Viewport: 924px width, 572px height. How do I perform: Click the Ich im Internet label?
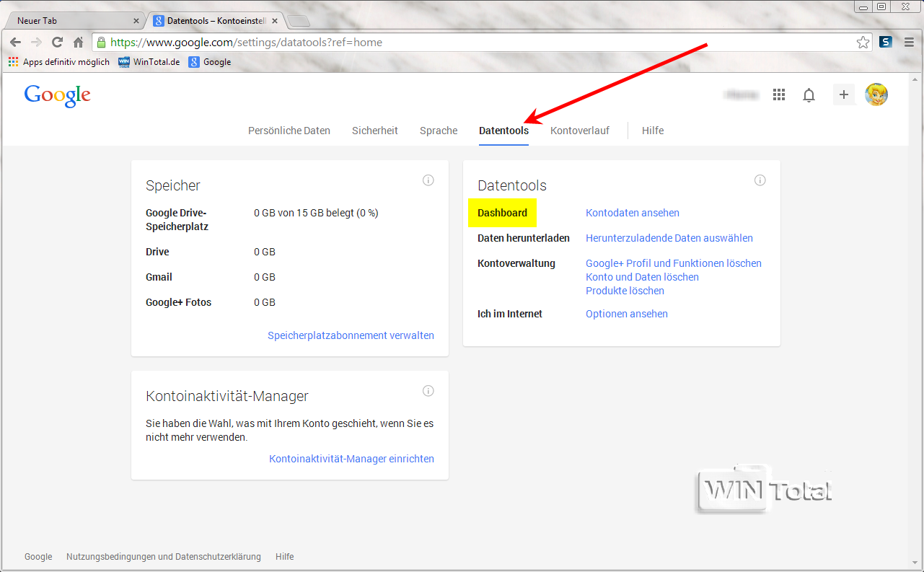pos(510,314)
